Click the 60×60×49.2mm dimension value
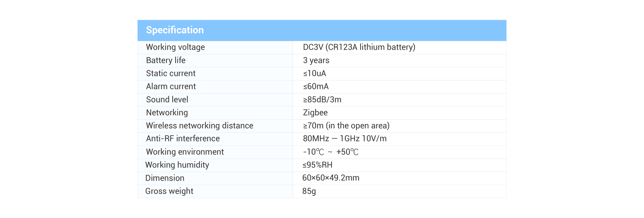The image size is (644, 218). 331,178
